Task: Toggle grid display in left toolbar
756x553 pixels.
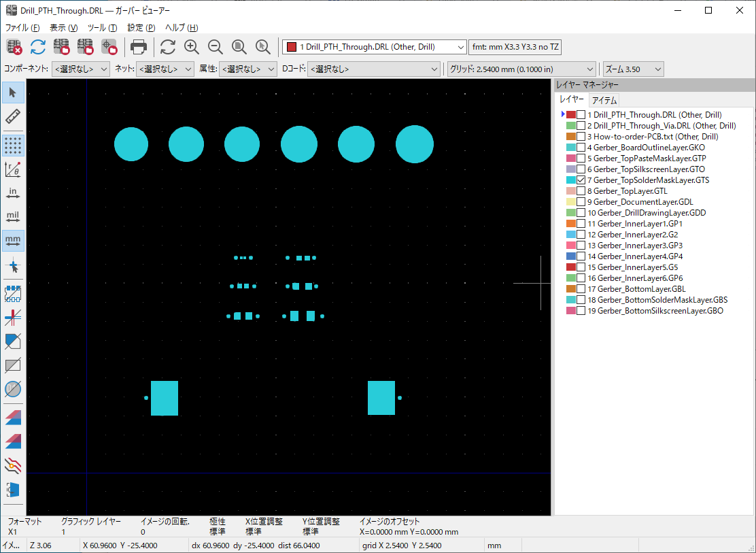Action: tap(13, 146)
